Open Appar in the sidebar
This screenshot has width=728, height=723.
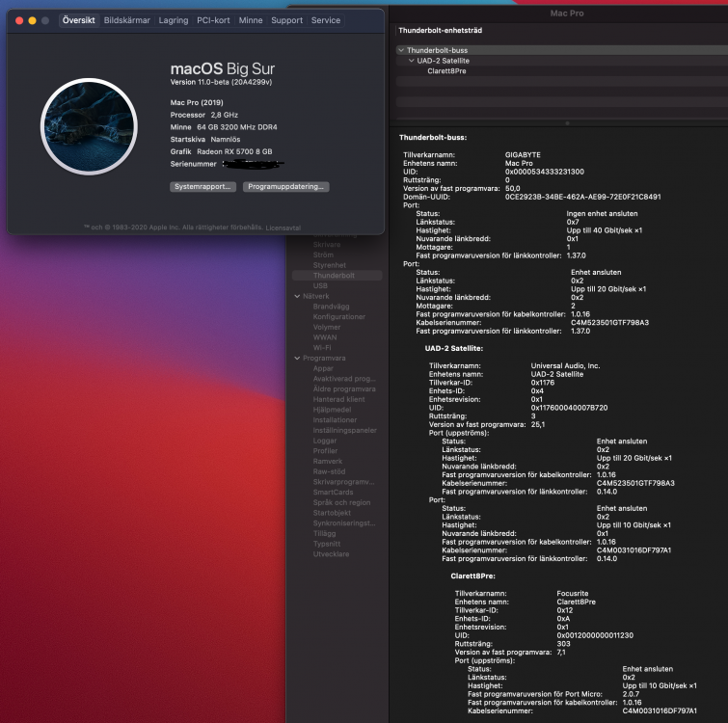point(323,368)
